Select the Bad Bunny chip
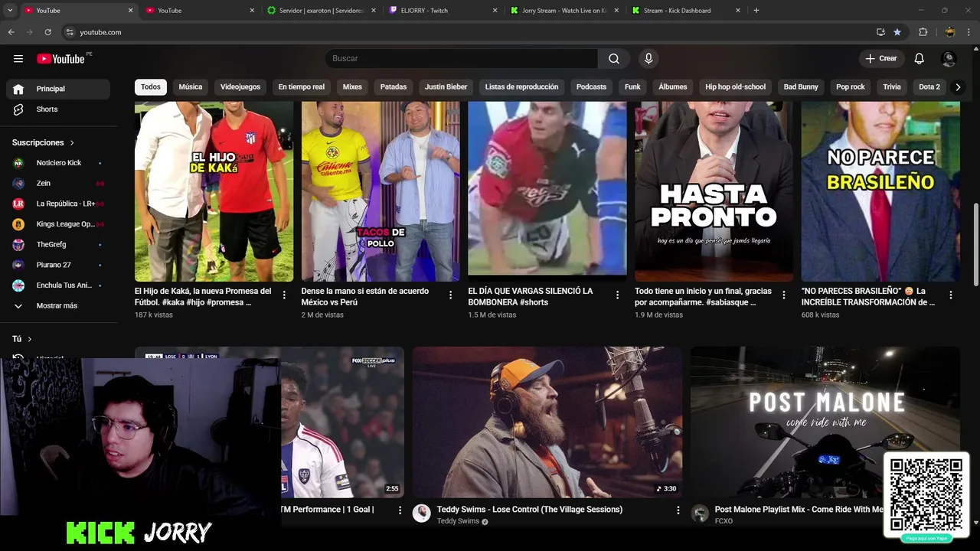Viewport: 980px width, 551px height. (x=801, y=86)
